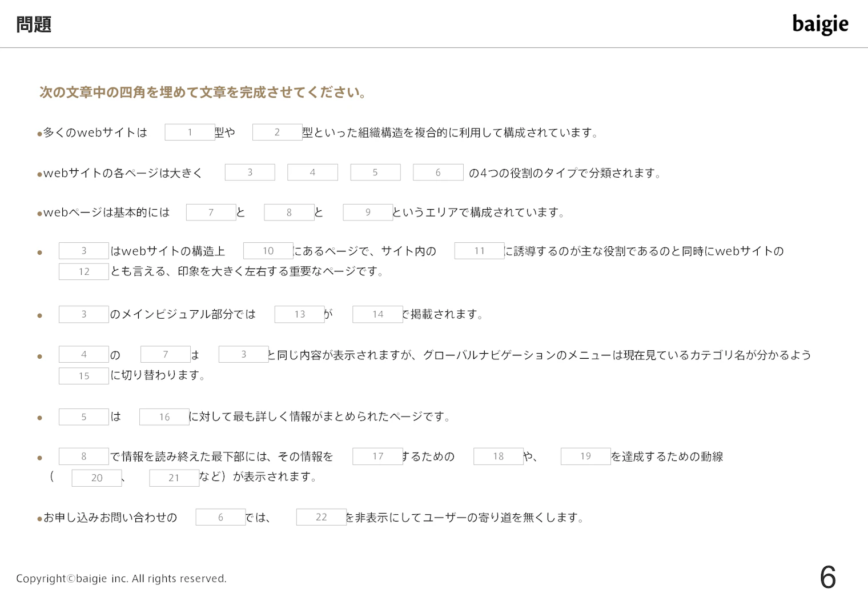This screenshot has height=601, width=868.
Task: Click box 3 before のメインビジュアル部分では
Action: [83, 314]
